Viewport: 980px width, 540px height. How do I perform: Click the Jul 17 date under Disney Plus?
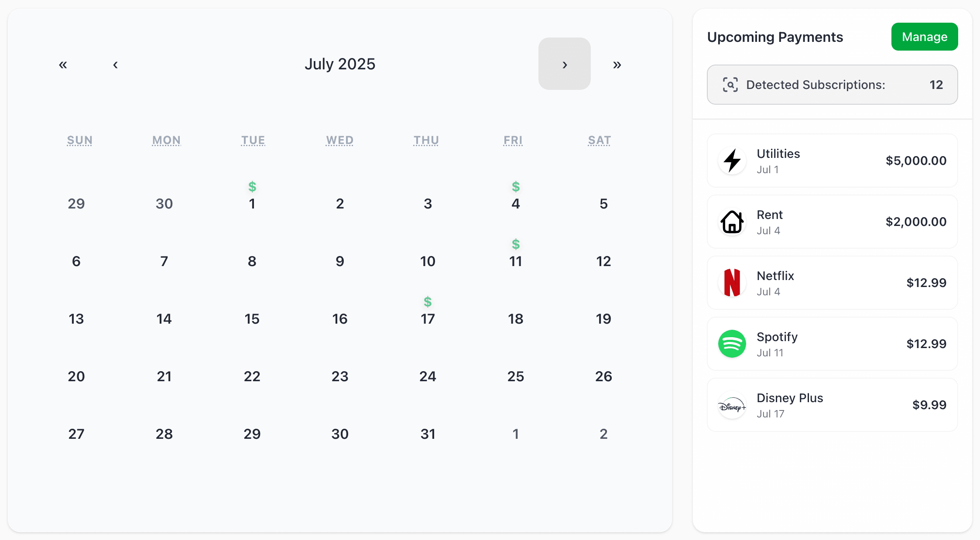point(771,414)
